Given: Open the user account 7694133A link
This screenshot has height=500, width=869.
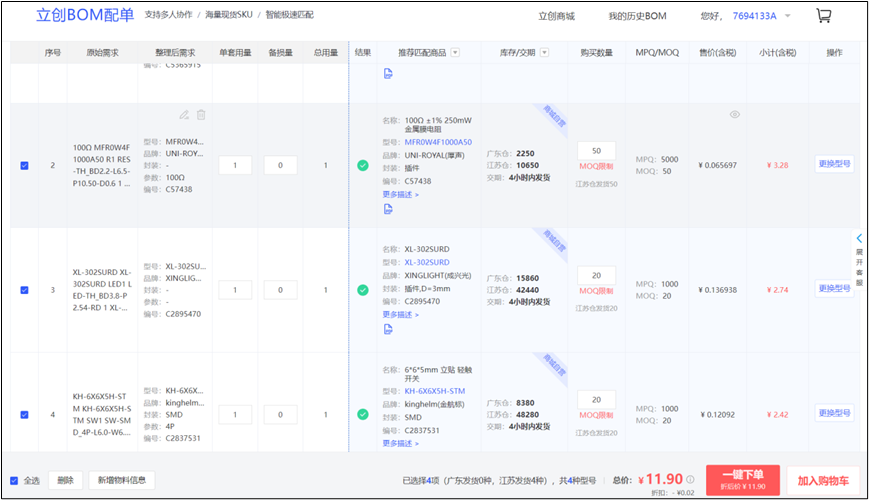Looking at the screenshot, I should (x=754, y=16).
